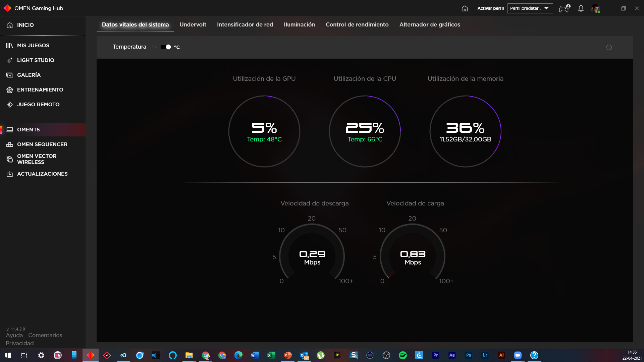This screenshot has width=644, height=362.
Task: Select OMEN 15 device in sidebar
Action: (43, 130)
